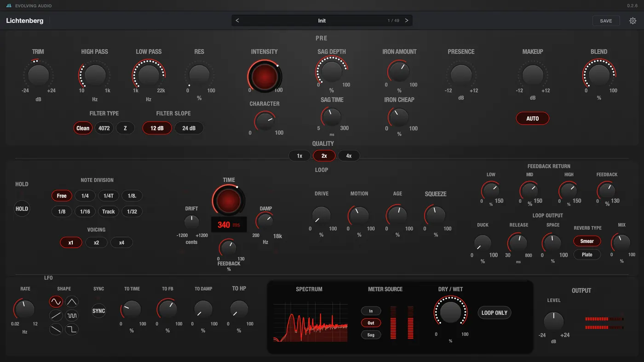Toggle the HOLD button
Screen dimensions: 644x362
click(22, 209)
